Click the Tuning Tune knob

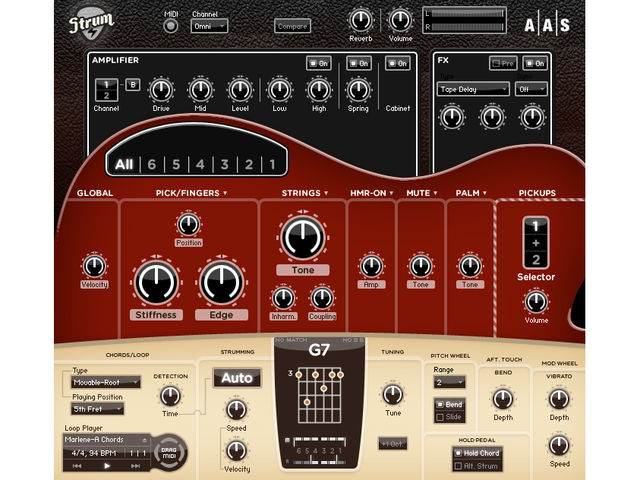[393, 395]
